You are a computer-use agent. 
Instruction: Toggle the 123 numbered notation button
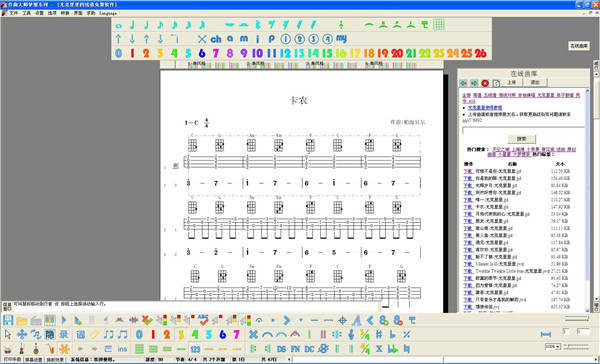195,349
